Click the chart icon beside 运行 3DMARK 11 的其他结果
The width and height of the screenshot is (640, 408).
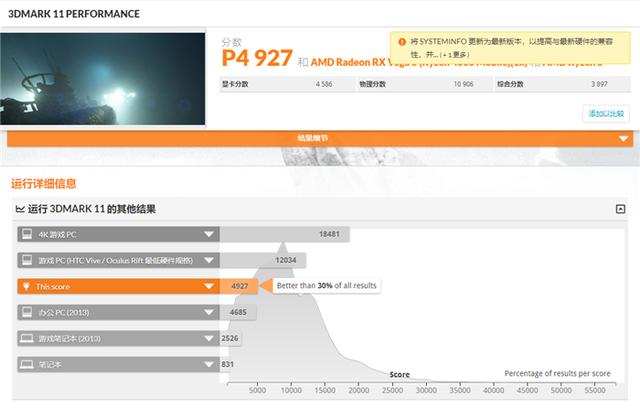pos(20,209)
